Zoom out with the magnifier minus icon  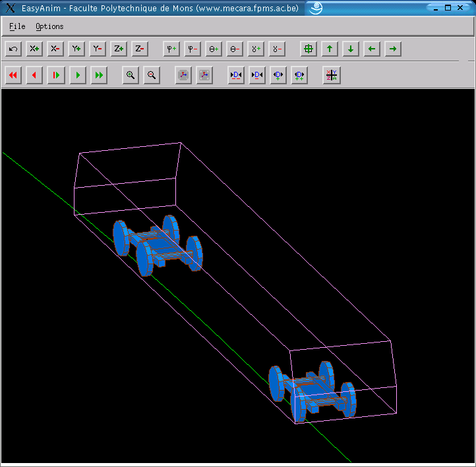click(152, 76)
